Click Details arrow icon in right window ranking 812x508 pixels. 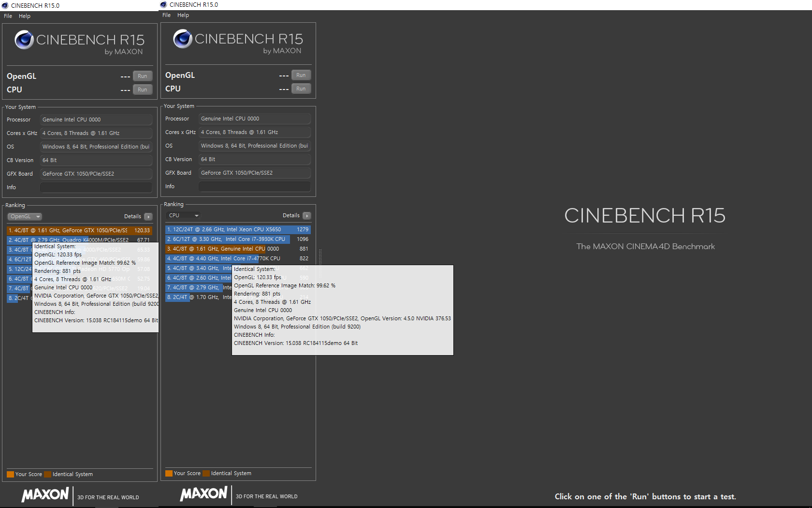pyautogui.click(x=307, y=216)
